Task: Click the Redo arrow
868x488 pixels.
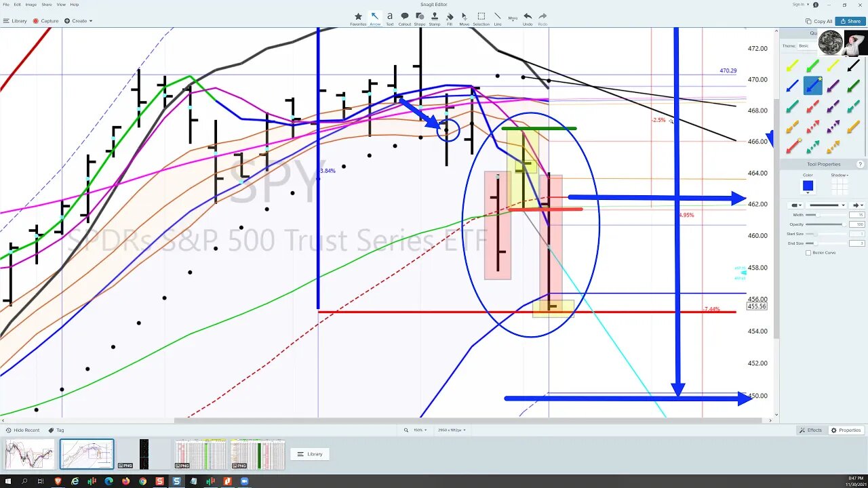Action: point(542,18)
